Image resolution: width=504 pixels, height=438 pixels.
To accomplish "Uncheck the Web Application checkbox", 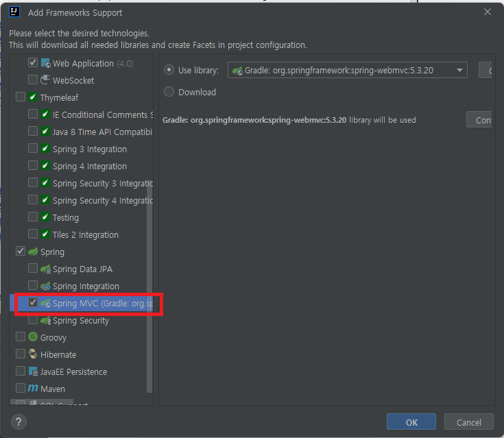I will [33, 62].
